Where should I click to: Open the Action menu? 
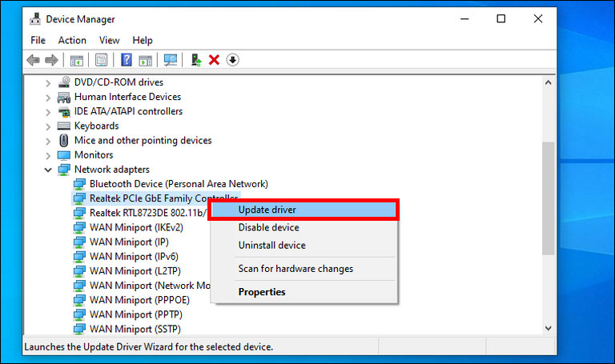pyautogui.click(x=72, y=40)
